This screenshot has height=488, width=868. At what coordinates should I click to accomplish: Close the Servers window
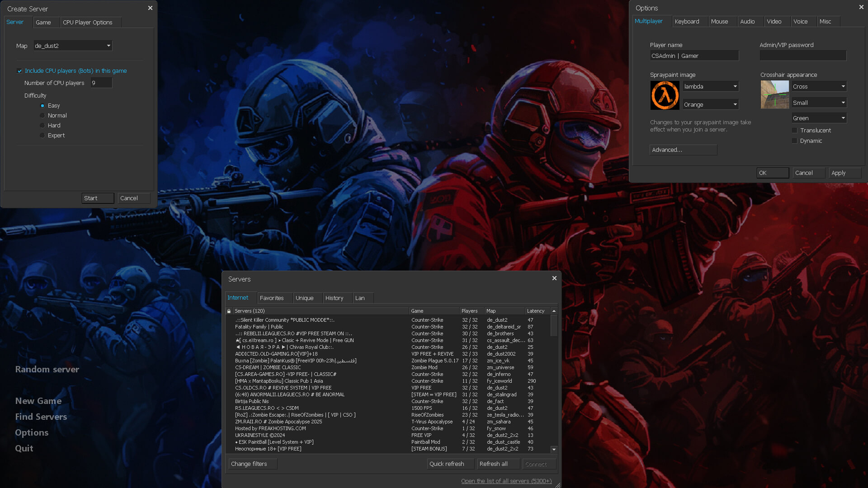click(x=554, y=278)
